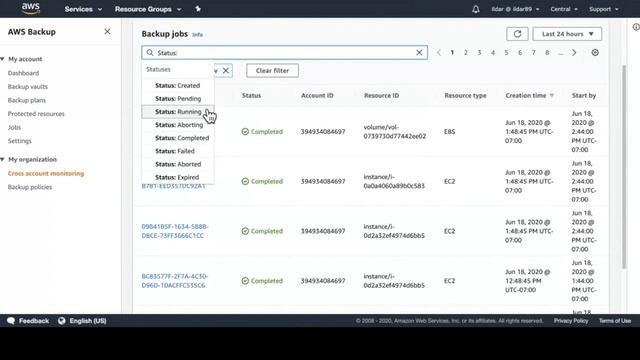Click the vertical scrollbar of the table
Screen dimensions: 640x360
tap(624, 167)
